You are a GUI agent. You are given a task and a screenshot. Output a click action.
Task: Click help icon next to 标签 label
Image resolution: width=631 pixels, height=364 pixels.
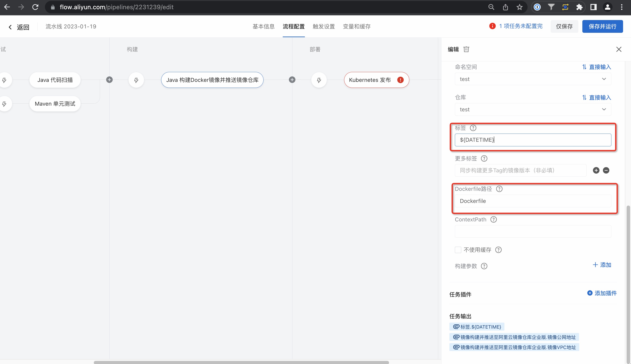pyautogui.click(x=473, y=128)
